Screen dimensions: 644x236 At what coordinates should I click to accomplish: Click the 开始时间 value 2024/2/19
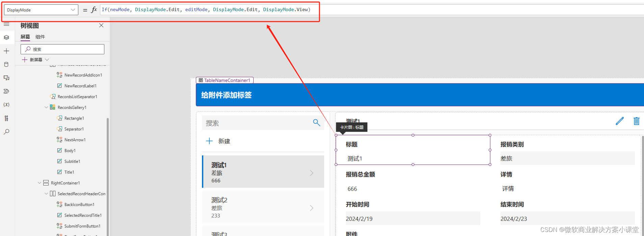413,218
